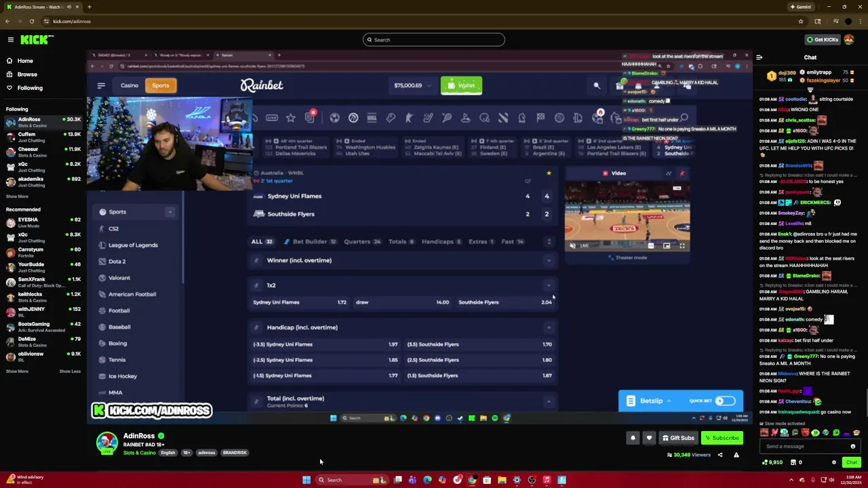Show less recommended channels

70,371
